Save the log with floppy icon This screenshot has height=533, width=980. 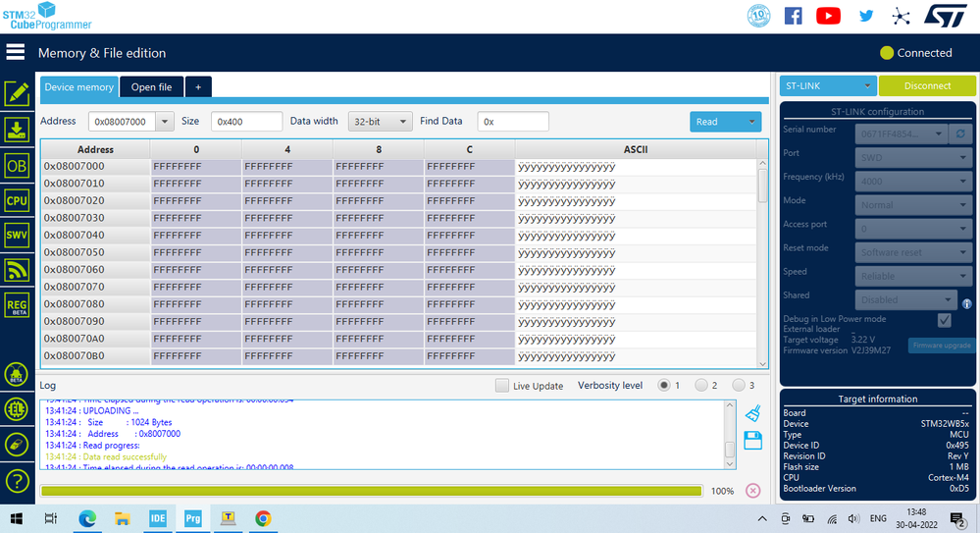[753, 441]
